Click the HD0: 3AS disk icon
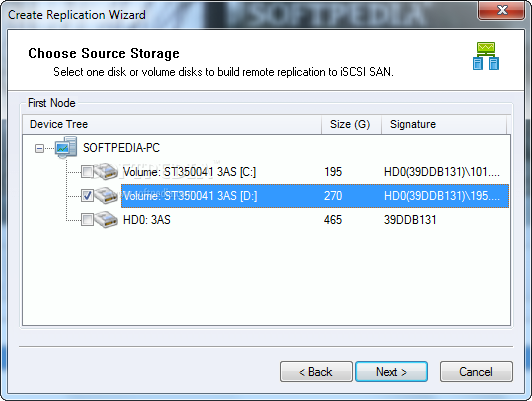Image resolution: width=532 pixels, height=401 pixels. pos(107,220)
